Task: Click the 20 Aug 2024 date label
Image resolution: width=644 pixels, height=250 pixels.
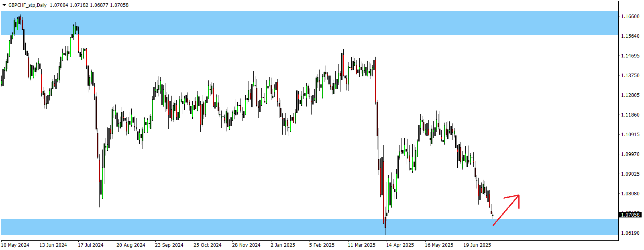Action: pos(130,245)
